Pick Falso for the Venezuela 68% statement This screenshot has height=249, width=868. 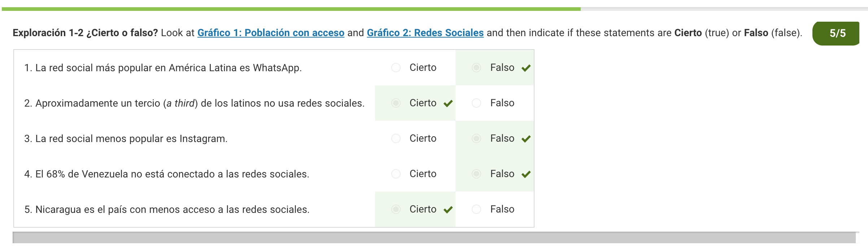tap(476, 174)
